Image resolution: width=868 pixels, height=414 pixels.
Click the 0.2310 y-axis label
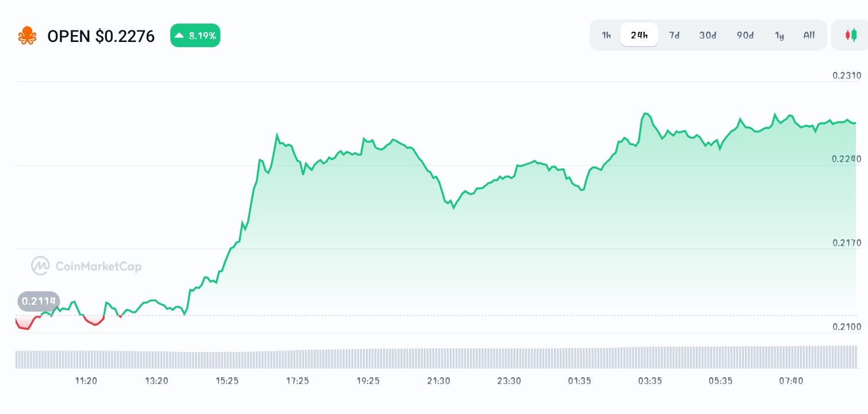pyautogui.click(x=847, y=75)
